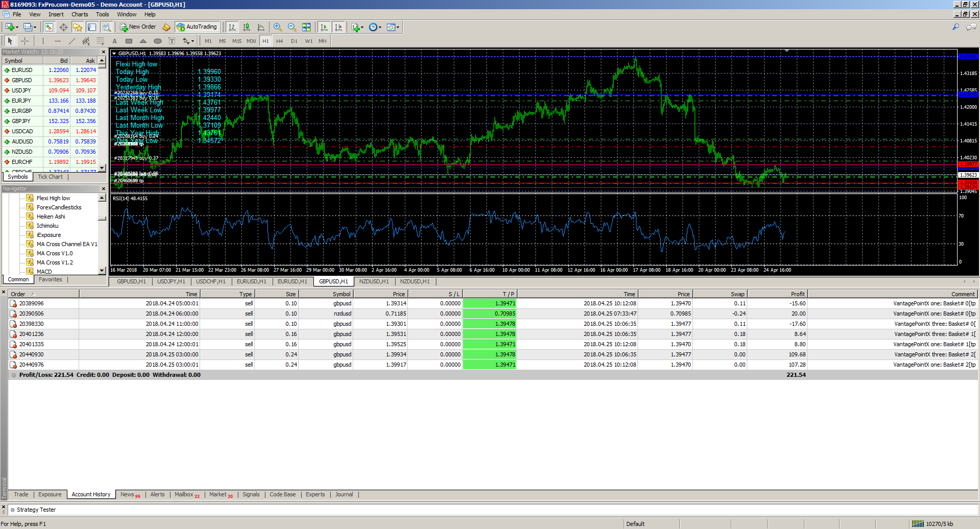This screenshot has height=529, width=980.
Task: Open the Periodicity clock dropdown
Action: click(375, 27)
